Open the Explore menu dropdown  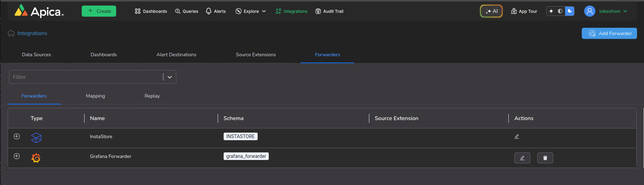coord(251,11)
